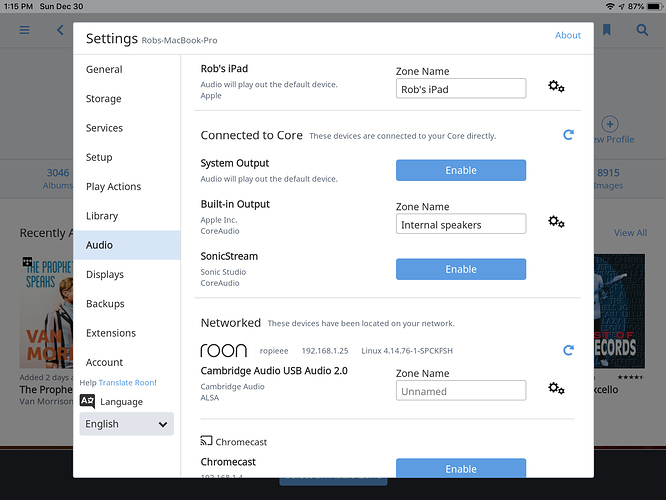The image size is (666, 500).
Task: Select the Audio settings tab
Action: 127,245
